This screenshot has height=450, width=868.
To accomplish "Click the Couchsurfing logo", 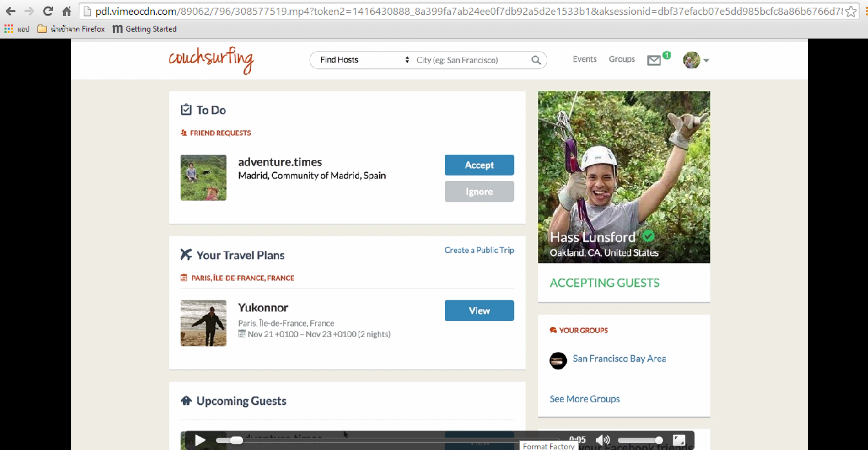I will (x=212, y=59).
